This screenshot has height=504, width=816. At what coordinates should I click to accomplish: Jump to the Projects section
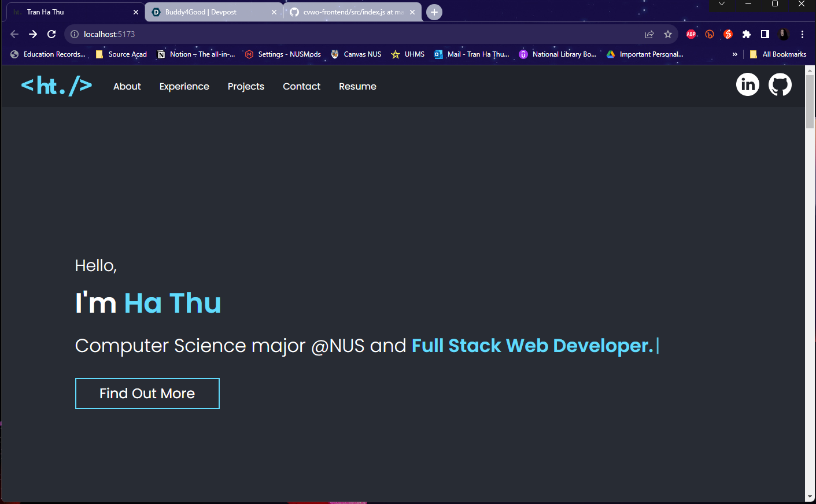click(246, 86)
